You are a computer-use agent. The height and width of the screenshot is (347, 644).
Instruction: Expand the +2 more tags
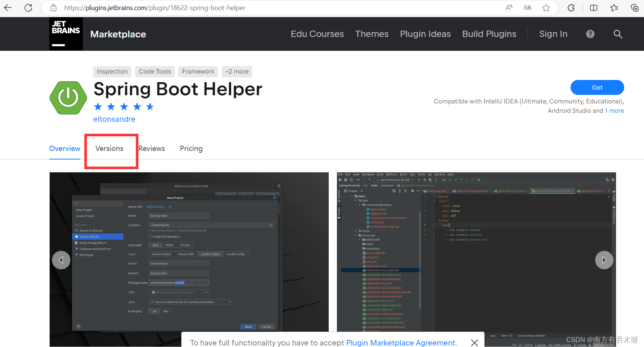[x=237, y=71]
